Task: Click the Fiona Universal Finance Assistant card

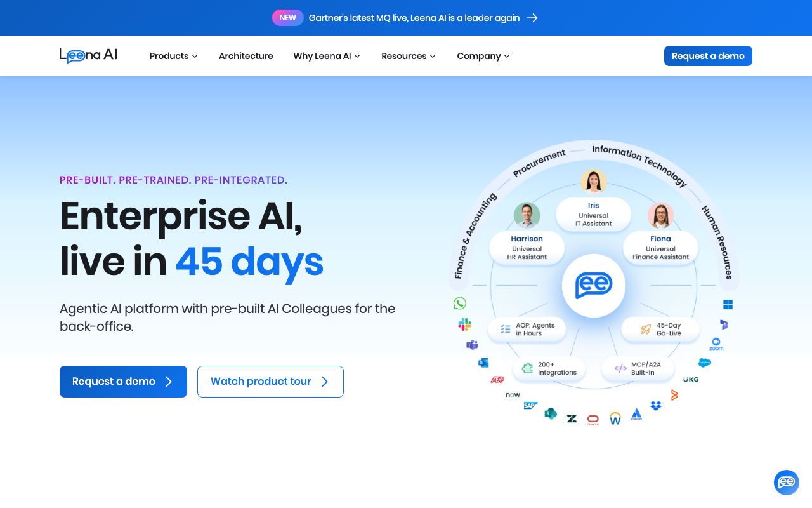Action: 660,248
